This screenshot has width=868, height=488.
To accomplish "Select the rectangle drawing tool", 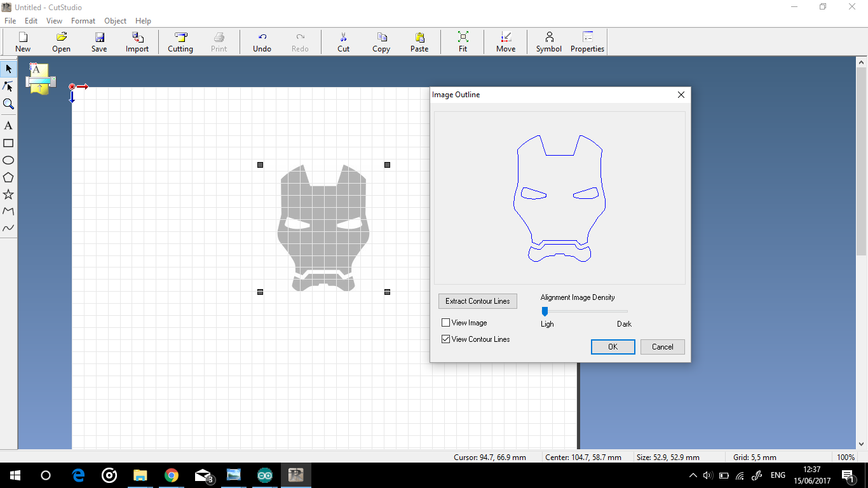I will [8, 143].
